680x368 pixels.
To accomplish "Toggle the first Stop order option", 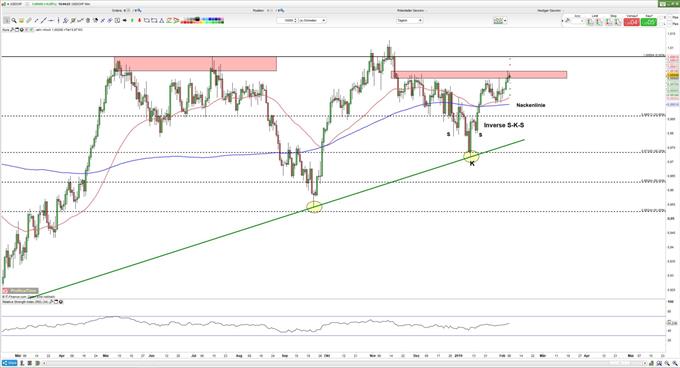I will tap(608, 22).
